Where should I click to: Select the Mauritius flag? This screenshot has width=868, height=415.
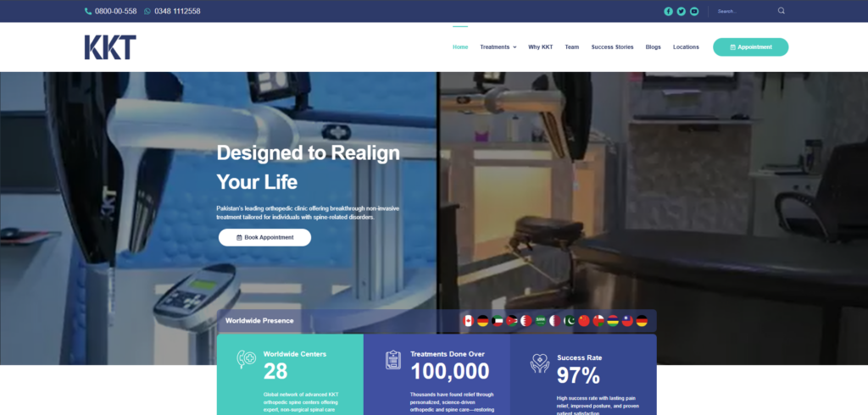click(x=613, y=321)
